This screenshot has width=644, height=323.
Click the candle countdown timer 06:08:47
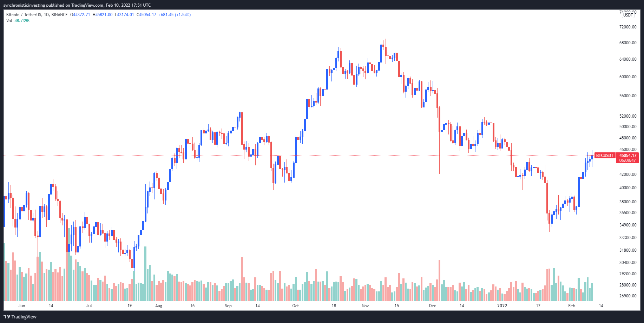click(627, 160)
